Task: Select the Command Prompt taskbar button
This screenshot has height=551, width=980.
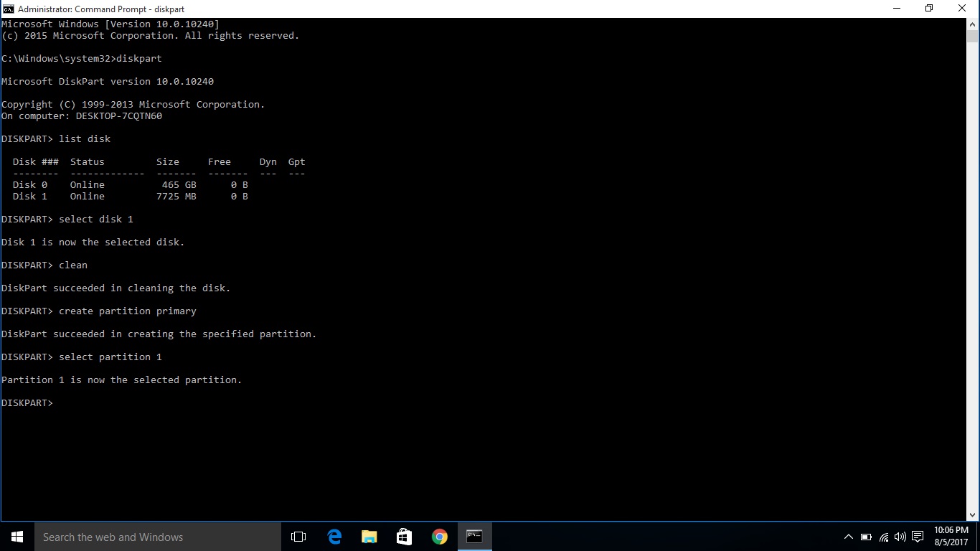Action: (x=474, y=537)
